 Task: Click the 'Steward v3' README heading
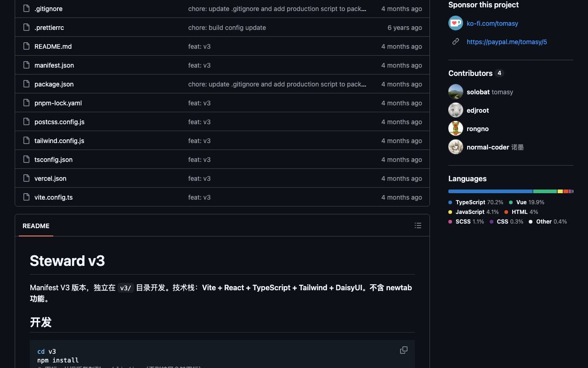[67, 261]
